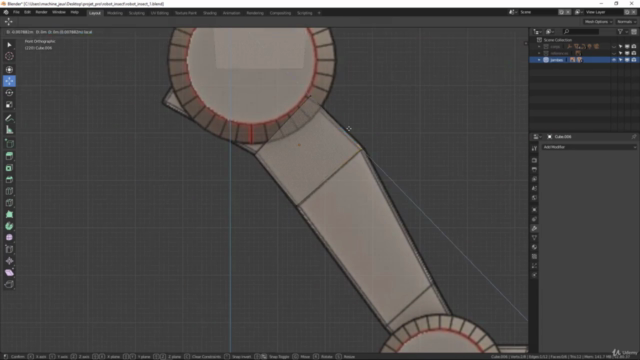The image size is (640, 360).
Task: Open the Active Tool properties tab
Action: [534, 149]
